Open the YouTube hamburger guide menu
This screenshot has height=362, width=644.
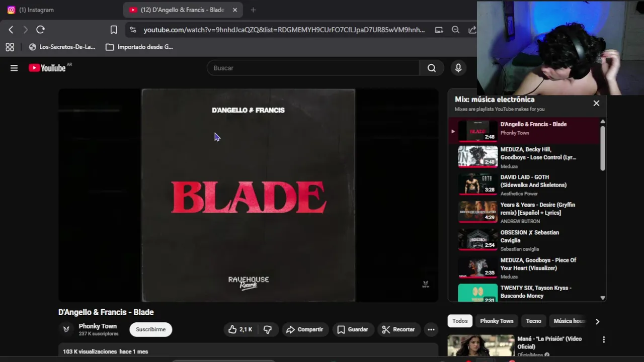[x=14, y=68]
